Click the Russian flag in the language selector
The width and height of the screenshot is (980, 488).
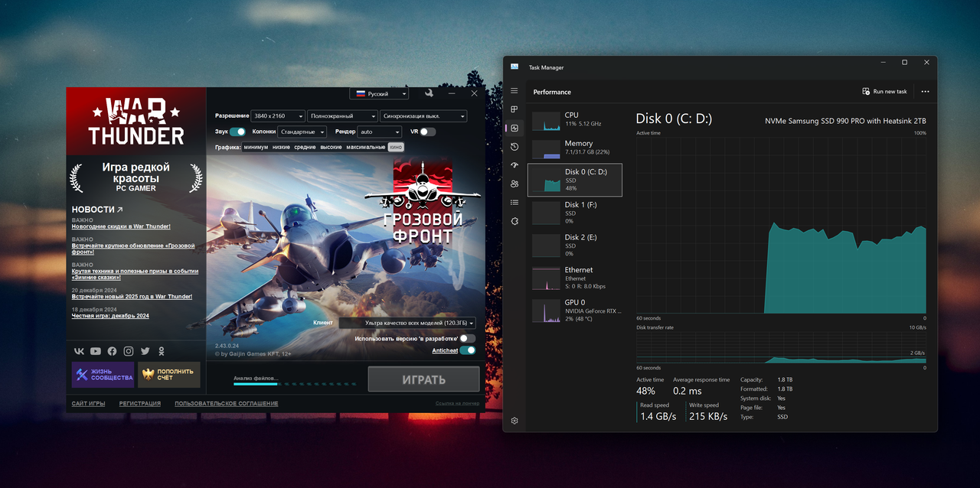pos(360,93)
